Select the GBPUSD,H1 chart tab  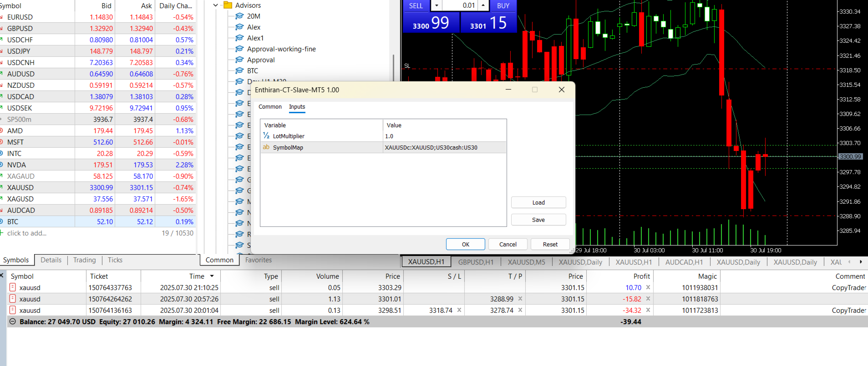(x=476, y=262)
